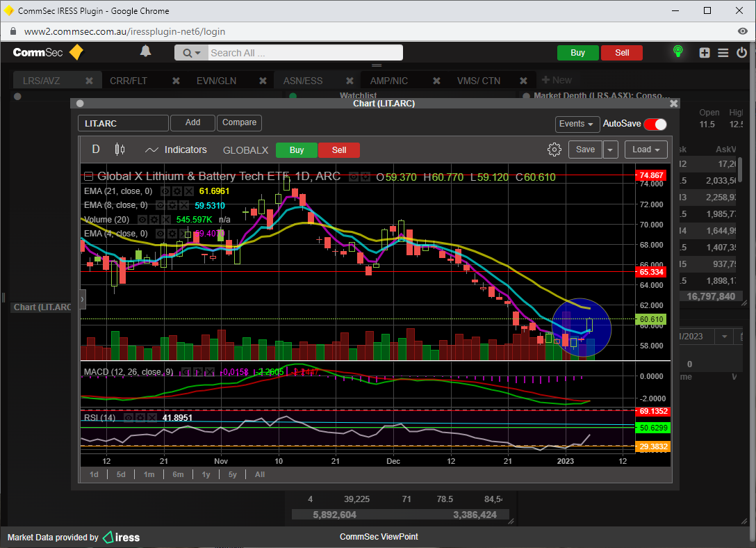
Task: Open the Indicators menu
Action: pos(176,150)
